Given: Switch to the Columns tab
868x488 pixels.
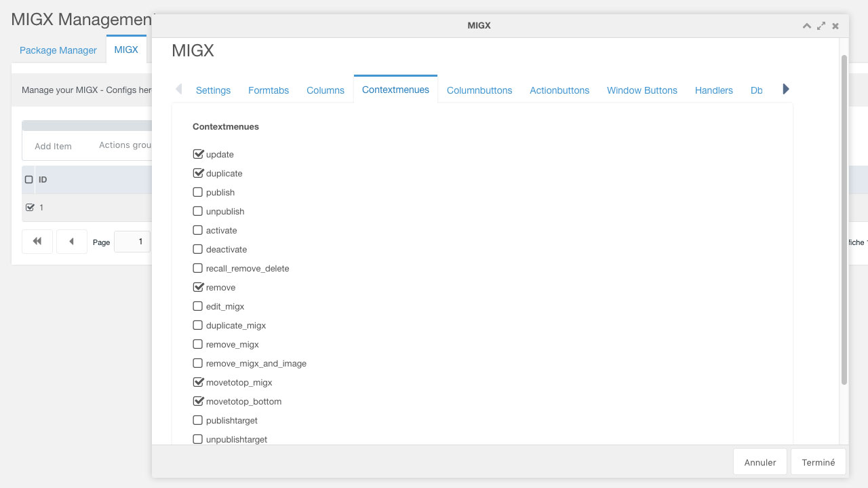Looking at the screenshot, I should (325, 90).
